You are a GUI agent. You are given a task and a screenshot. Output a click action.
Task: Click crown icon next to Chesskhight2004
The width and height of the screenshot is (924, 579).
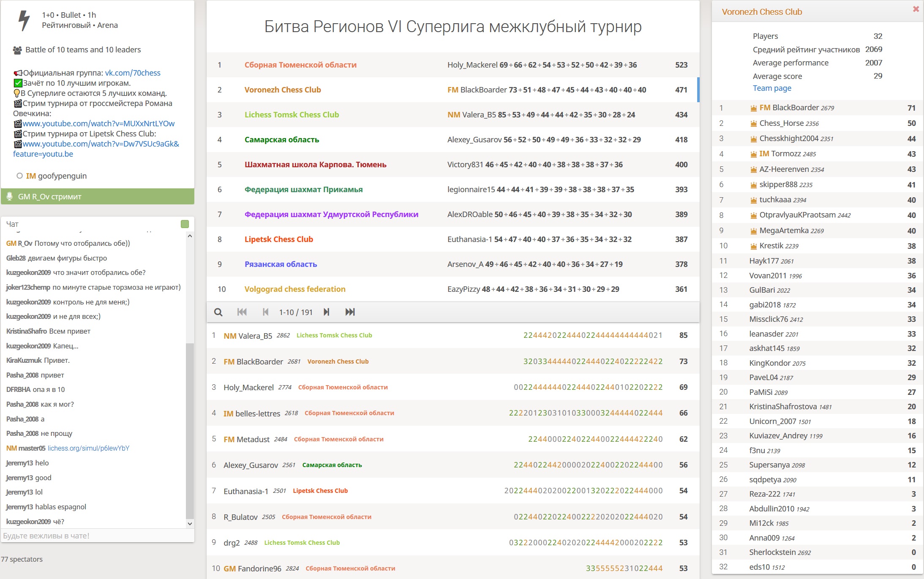click(x=753, y=139)
